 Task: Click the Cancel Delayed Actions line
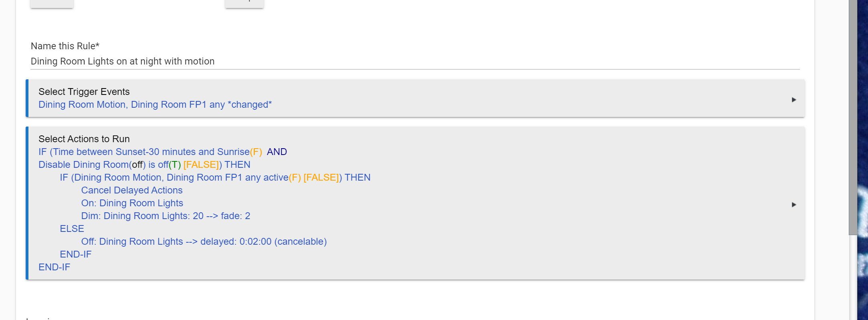click(x=132, y=190)
